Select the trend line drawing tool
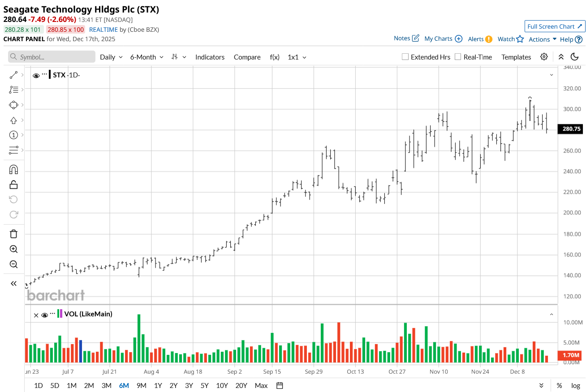 tap(13, 75)
